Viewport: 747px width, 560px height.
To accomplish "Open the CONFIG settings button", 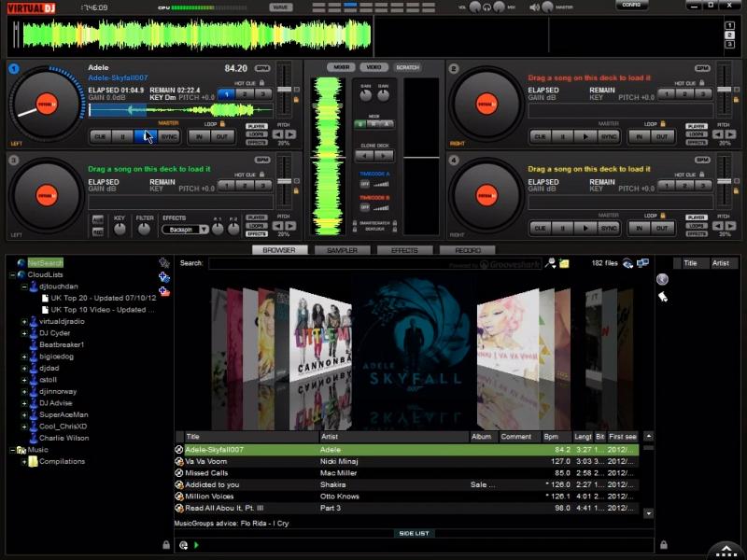I will pyautogui.click(x=631, y=6).
